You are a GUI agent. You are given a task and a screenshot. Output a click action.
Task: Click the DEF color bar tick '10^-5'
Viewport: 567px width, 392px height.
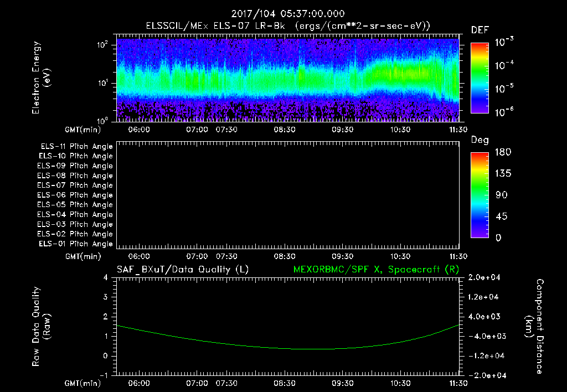point(504,89)
